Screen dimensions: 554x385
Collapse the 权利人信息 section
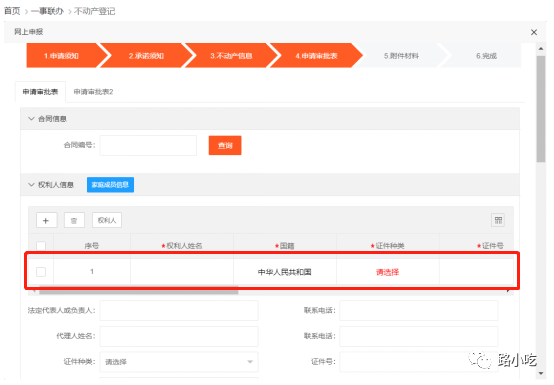[x=31, y=185]
